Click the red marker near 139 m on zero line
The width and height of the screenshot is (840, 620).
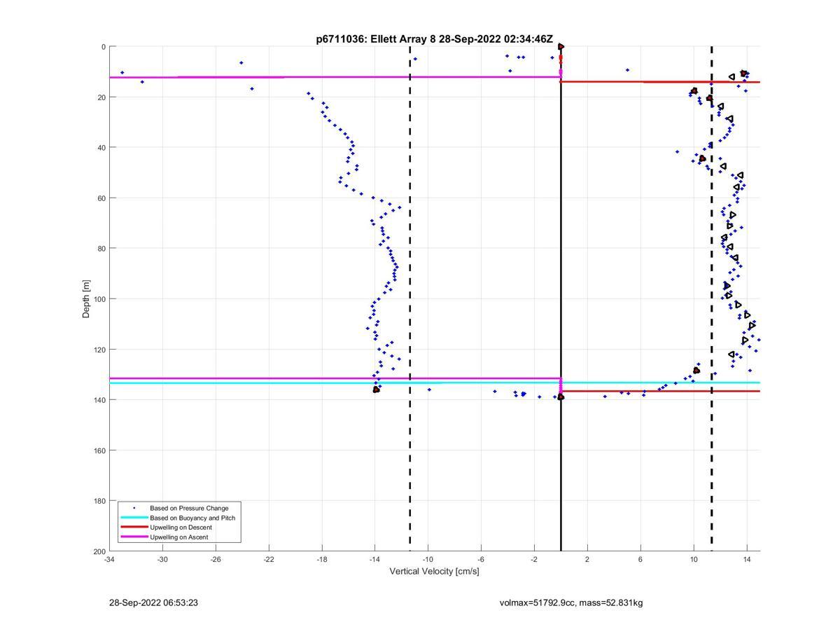click(x=561, y=397)
